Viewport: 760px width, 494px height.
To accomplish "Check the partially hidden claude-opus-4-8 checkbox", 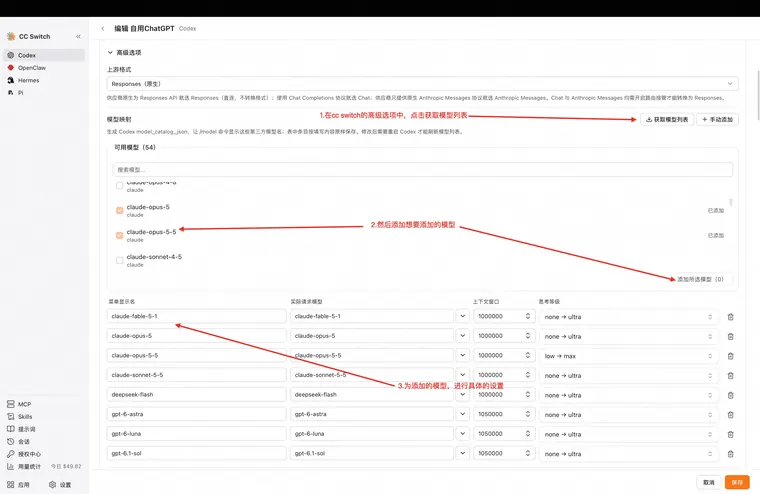I will (120, 186).
